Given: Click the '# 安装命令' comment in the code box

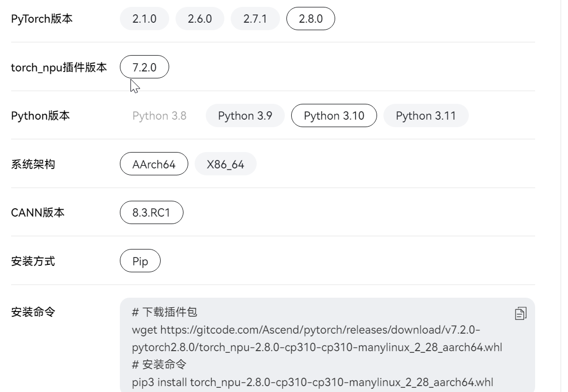Looking at the screenshot, I should pos(159,364).
